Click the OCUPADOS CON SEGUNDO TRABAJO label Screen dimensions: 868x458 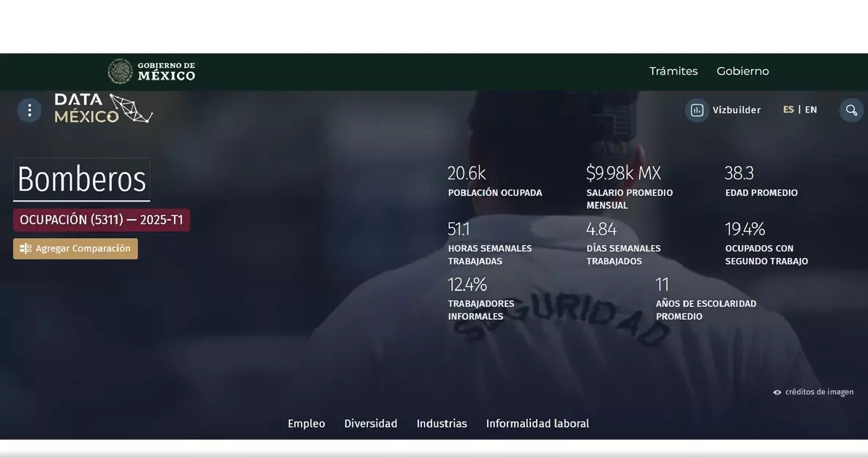coord(766,255)
